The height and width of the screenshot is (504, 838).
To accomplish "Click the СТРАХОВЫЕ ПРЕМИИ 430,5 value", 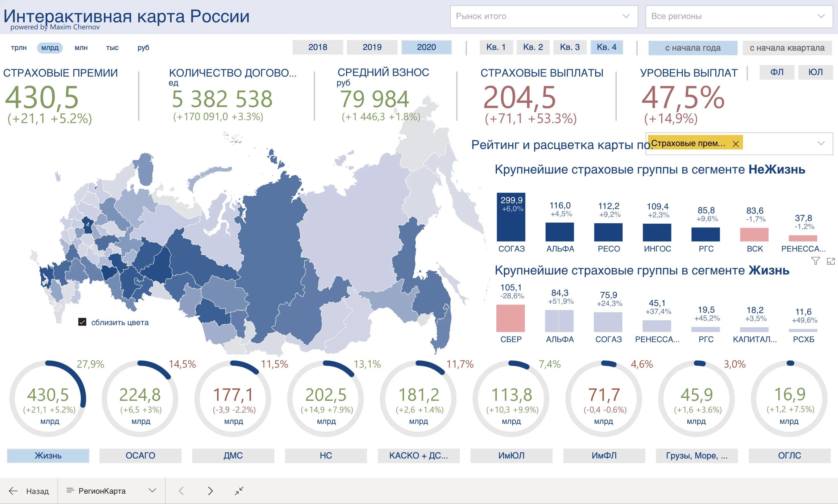I will tap(42, 97).
